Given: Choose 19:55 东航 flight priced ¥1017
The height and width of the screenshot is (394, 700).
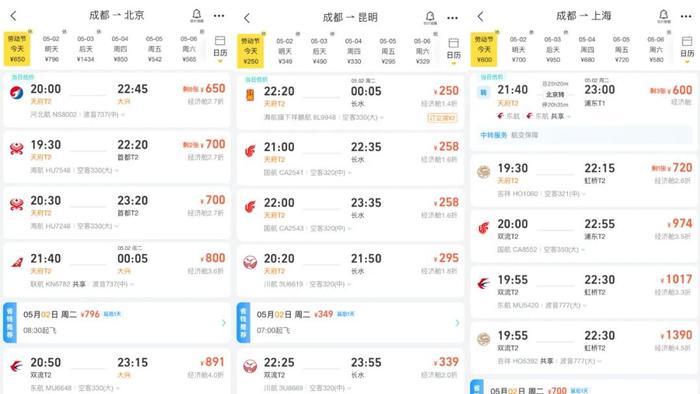Looking at the screenshot, I should pyautogui.click(x=584, y=291).
